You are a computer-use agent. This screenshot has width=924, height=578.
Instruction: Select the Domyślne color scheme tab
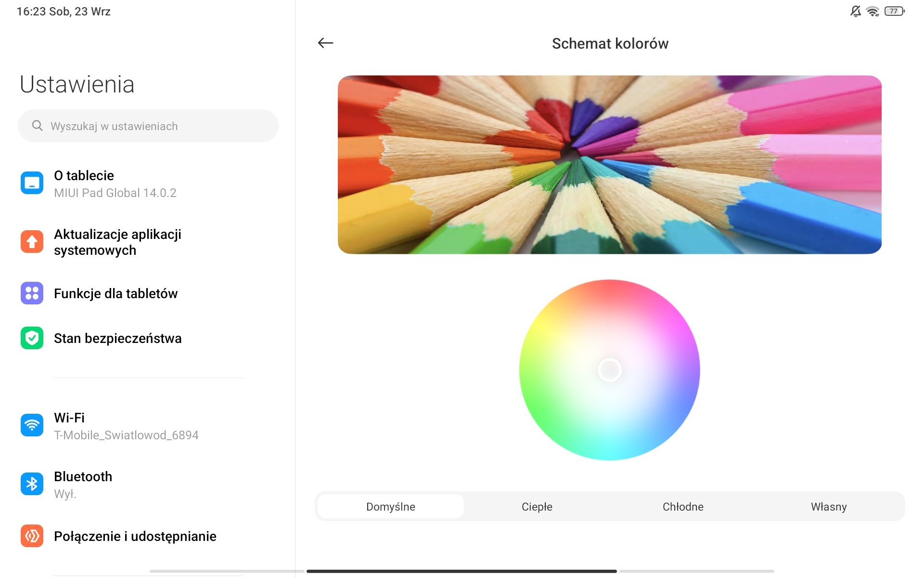(x=391, y=507)
